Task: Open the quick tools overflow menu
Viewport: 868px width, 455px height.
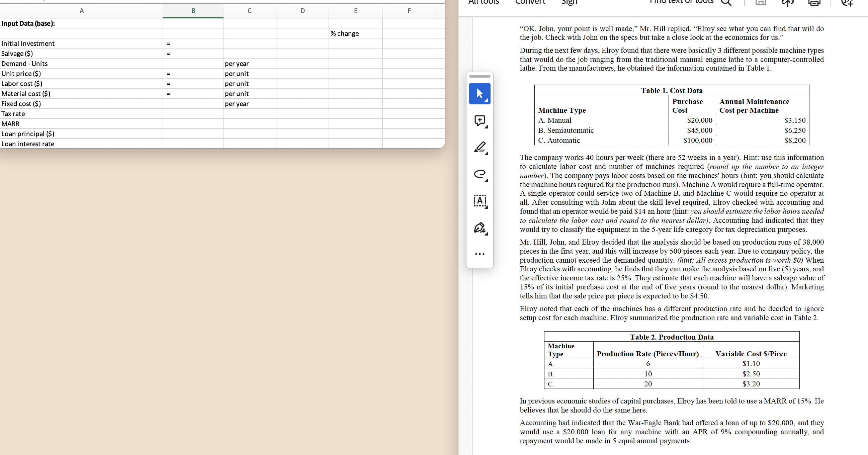Action: pos(480,254)
